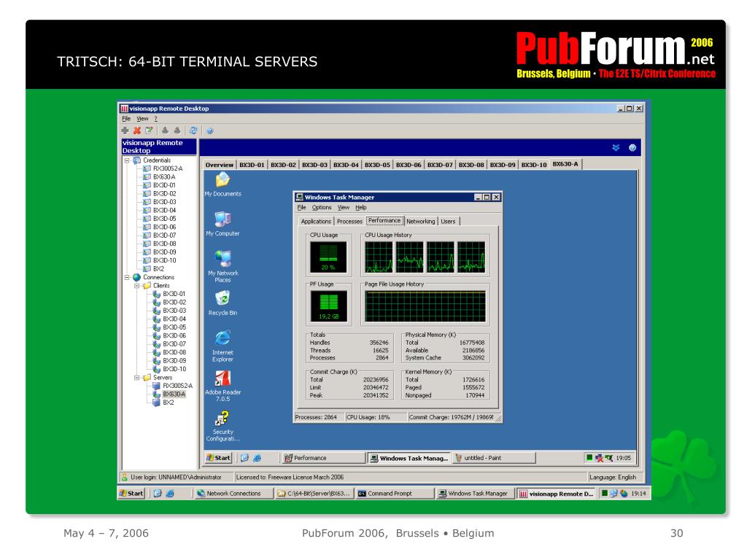
Task: Collapse the Clients folder node
Action: (x=136, y=286)
